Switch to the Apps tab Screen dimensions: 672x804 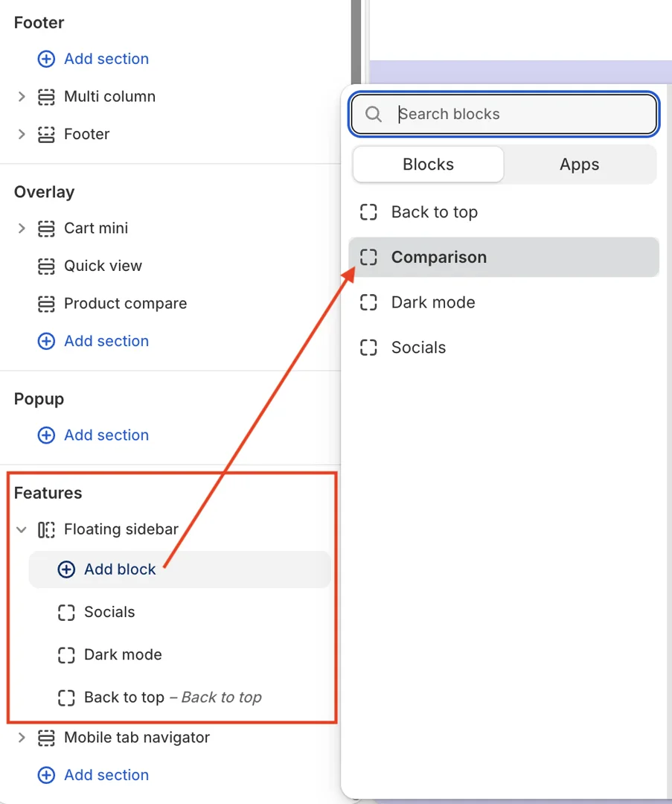(x=579, y=165)
